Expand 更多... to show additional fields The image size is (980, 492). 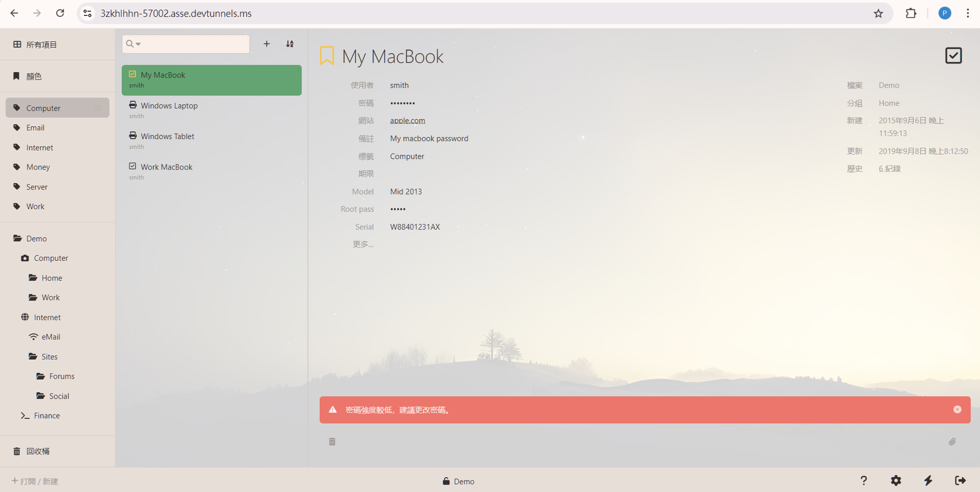[362, 244]
